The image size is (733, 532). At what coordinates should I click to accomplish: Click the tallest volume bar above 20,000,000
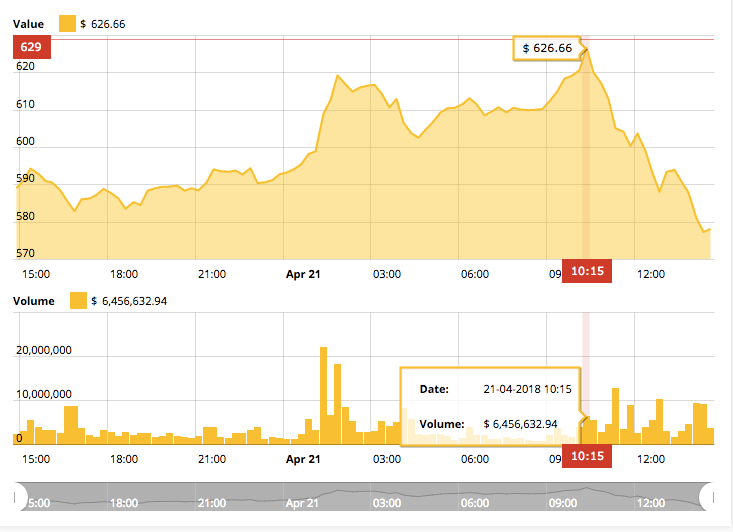323,395
